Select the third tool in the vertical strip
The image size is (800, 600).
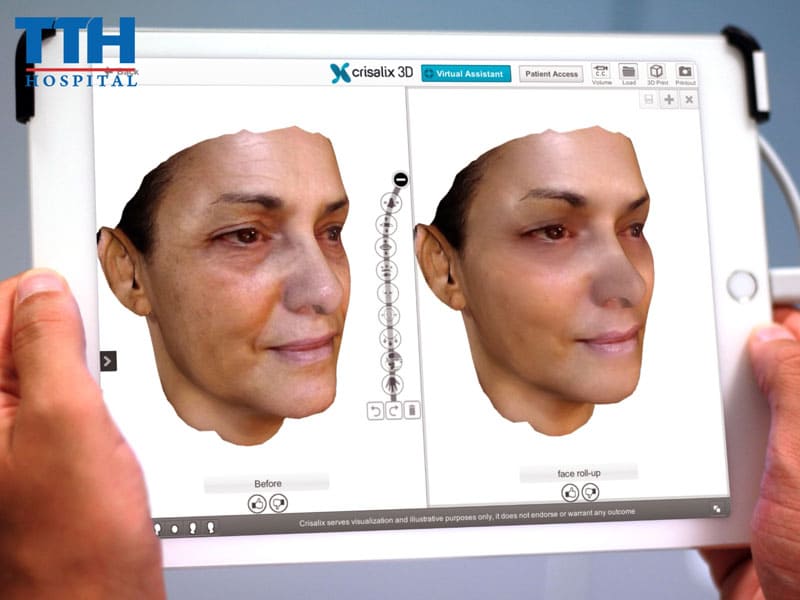[386, 247]
